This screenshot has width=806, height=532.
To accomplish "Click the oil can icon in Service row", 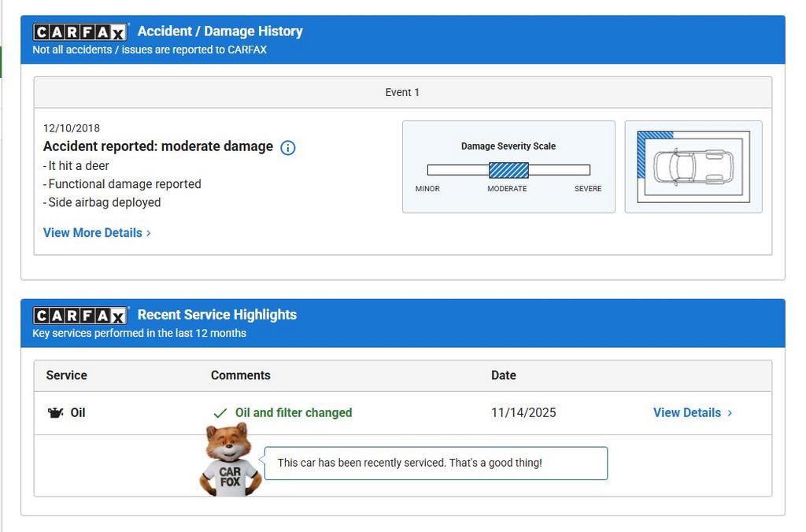I will coord(55,413).
